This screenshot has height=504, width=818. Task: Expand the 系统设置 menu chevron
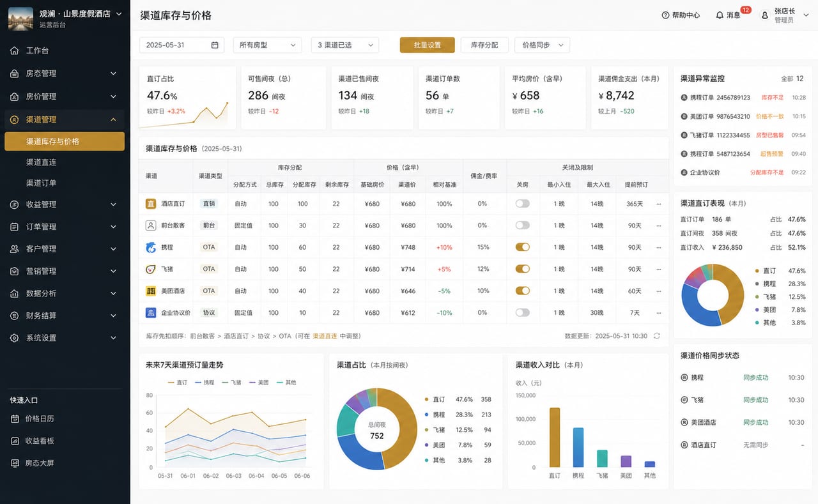point(113,337)
